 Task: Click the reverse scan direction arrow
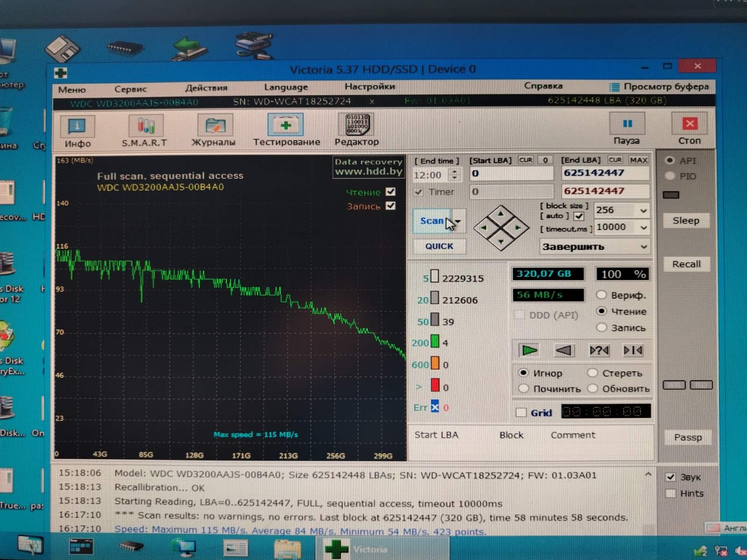tap(564, 350)
